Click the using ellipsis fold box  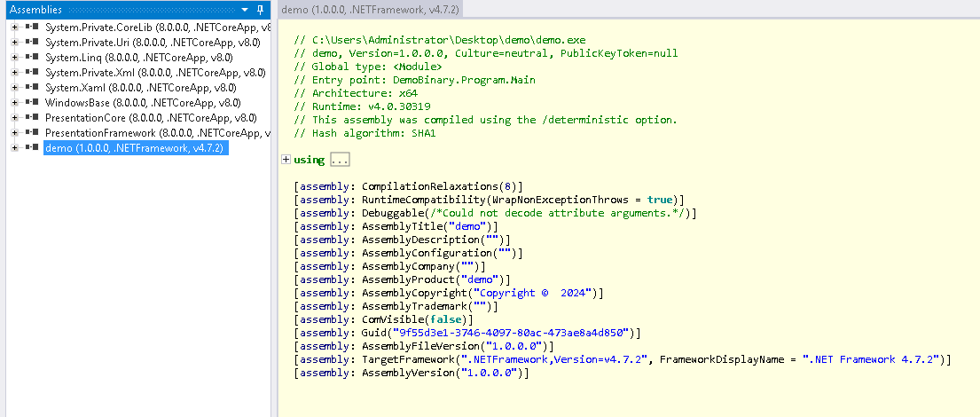[x=340, y=160]
